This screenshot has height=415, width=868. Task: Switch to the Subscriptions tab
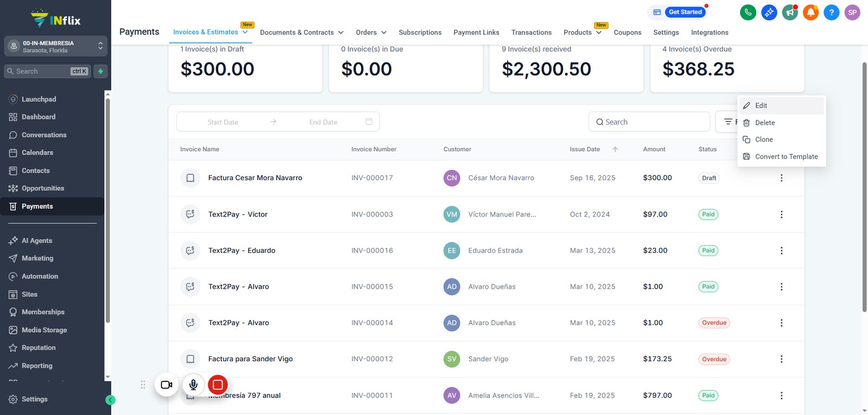[x=420, y=33]
